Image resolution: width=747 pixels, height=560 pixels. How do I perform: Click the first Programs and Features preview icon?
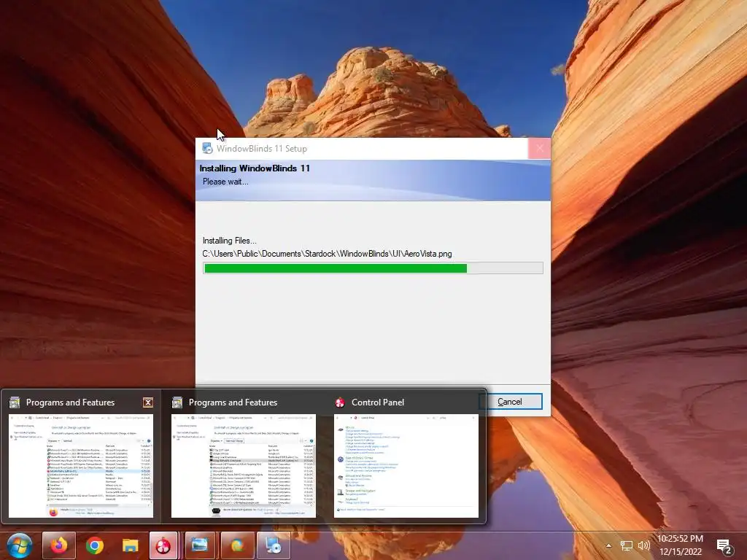[x=15, y=402]
